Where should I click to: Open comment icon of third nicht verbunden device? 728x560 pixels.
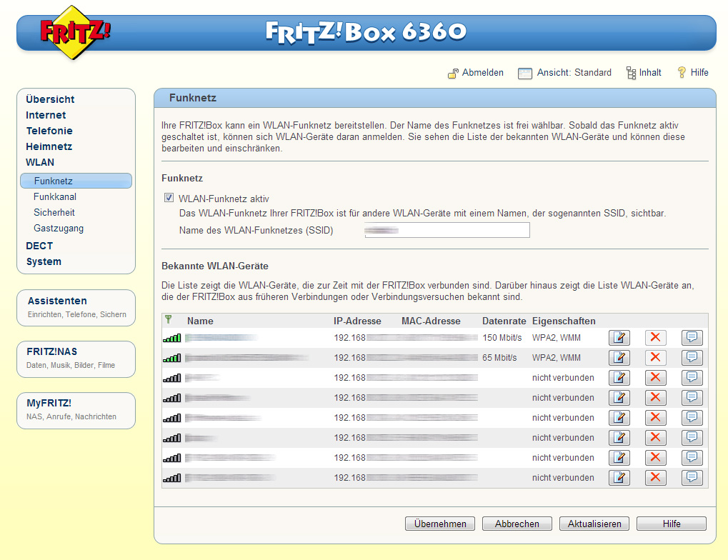coord(692,417)
